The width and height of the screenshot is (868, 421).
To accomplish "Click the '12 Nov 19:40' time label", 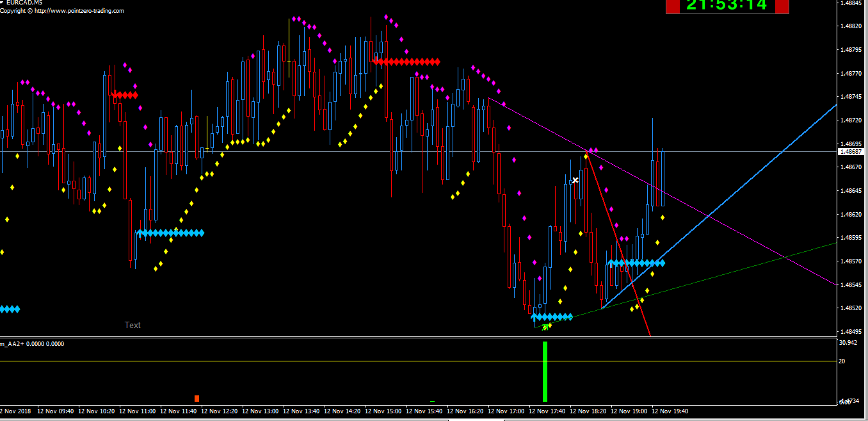I will [x=670, y=411].
